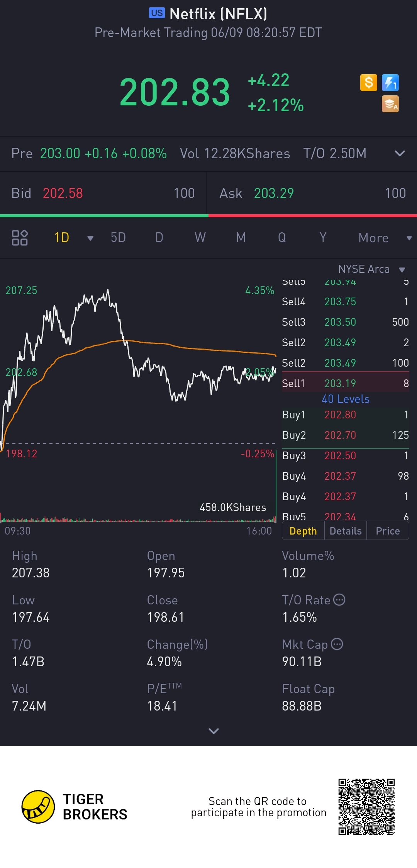Screen dimensions: 417x868
Task: Tap the T/O Rate info icon
Action: click(339, 600)
